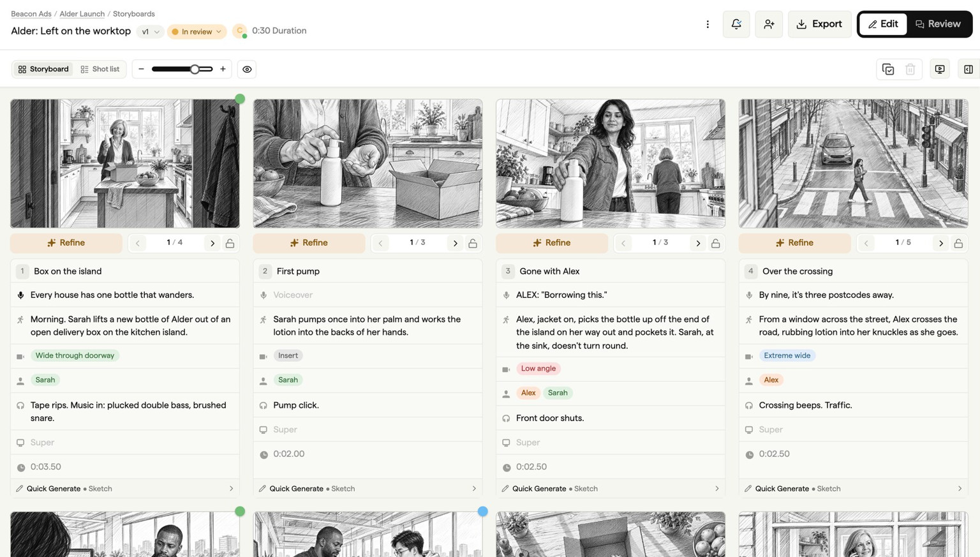Switch to Shot list view tab
This screenshot has width=980, height=557.
[100, 69]
